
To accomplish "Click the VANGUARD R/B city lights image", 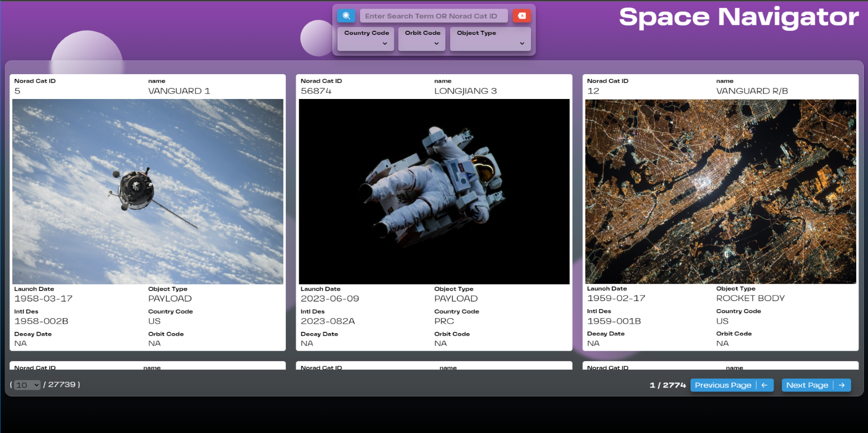I will coord(721,192).
